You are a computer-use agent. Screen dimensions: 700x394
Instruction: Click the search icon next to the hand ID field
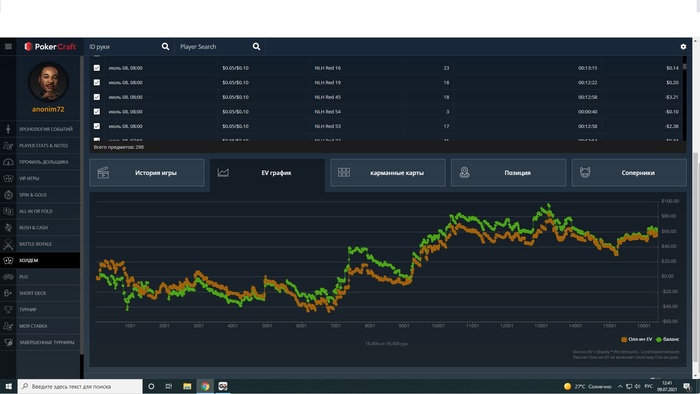point(165,46)
